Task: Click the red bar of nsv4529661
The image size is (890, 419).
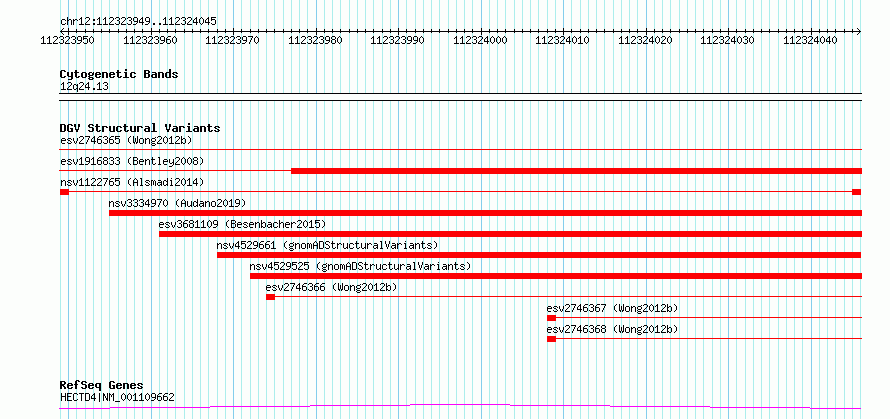Action: pos(539,255)
